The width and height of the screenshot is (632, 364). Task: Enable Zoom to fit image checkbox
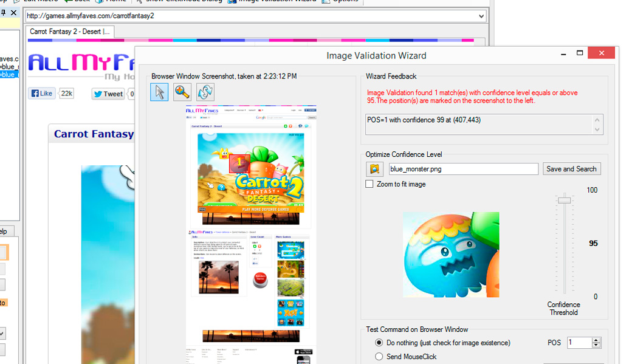point(369,184)
